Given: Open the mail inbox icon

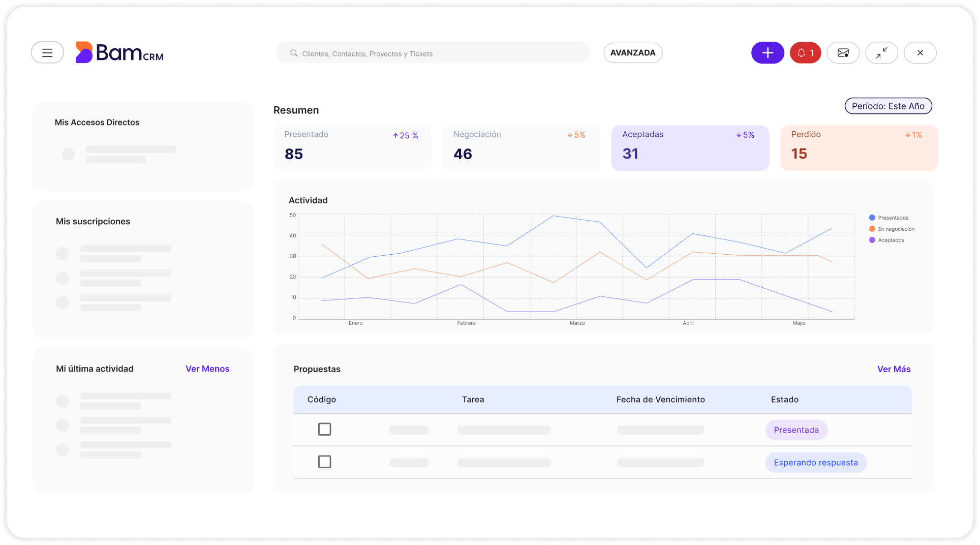Looking at the screenshot, I should coord(843,52).
